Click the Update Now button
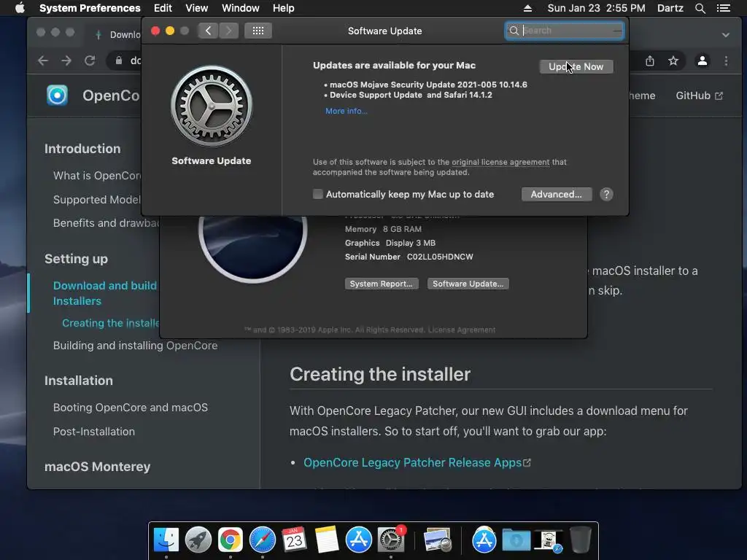This screenshot has height=560, width=747. click(576, 66)
